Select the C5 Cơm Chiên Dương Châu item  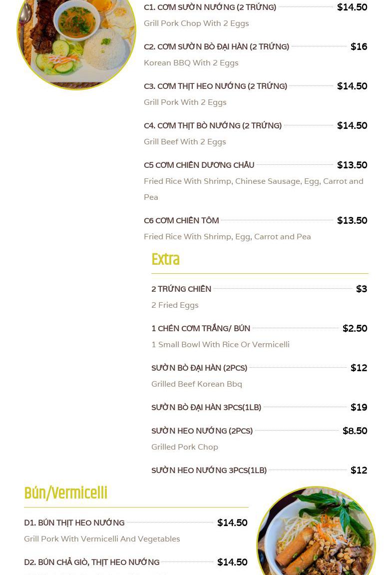(x=199, y=165)
